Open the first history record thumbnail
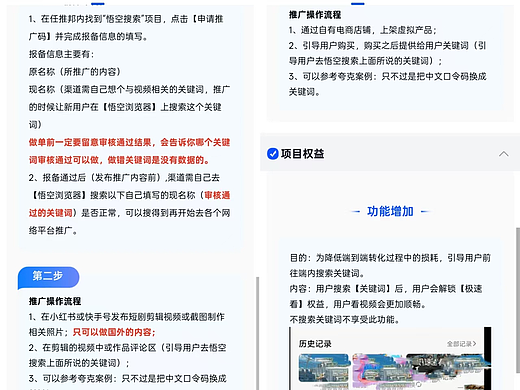The height and width of the screenshot is (390, 520). [x=324, y=368]
